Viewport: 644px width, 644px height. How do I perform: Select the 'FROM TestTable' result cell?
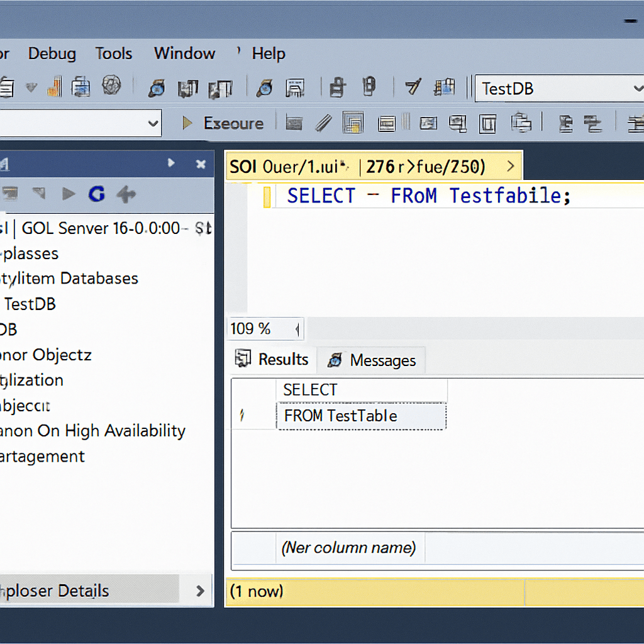[362, 416]
